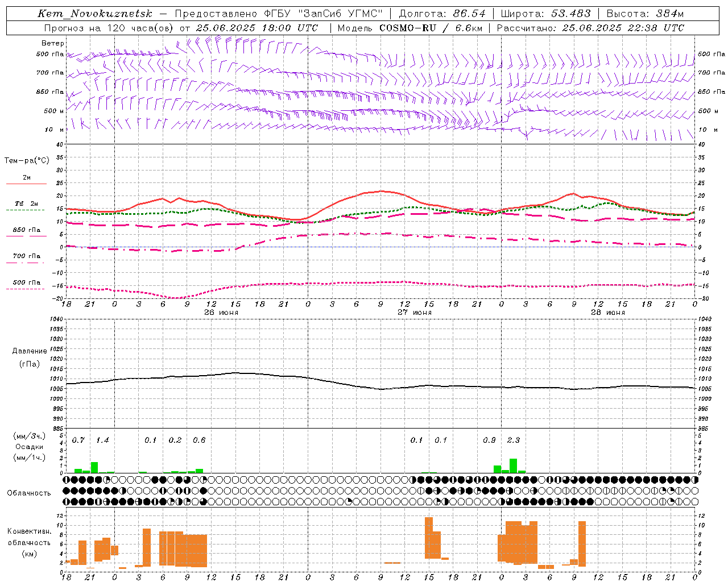Click the tall orange convective bar at 15h 27 июня
Image resolution: width=728 pixels, height=582 pixels.
point(429,538)
